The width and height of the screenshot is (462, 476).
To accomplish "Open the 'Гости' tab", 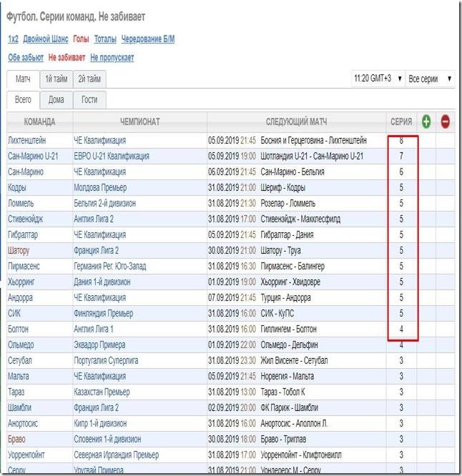I will point(89,100).
